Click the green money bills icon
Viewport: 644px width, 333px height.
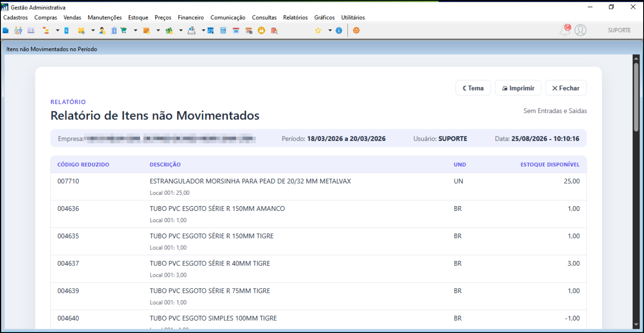pos(169,30)
